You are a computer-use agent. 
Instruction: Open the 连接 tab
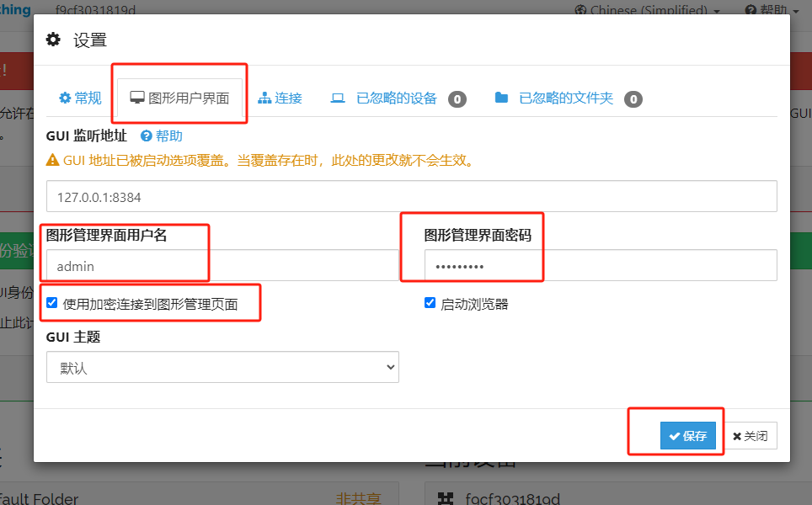(280, 98)
